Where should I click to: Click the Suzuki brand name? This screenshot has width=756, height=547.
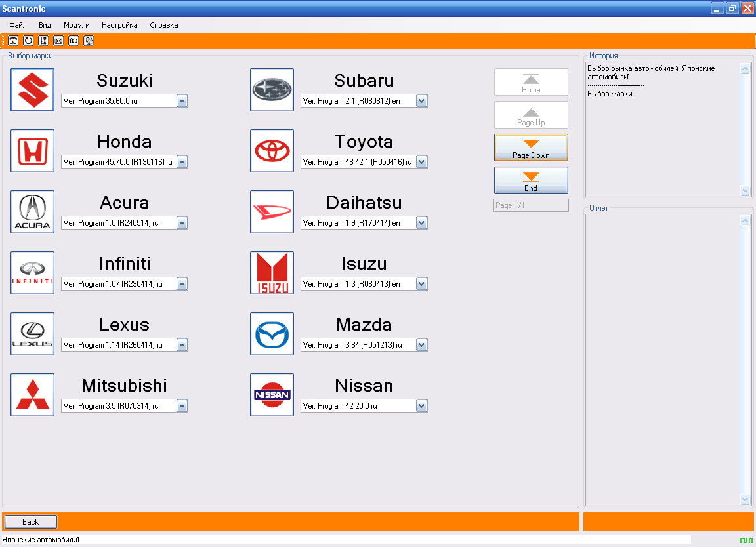125,81
